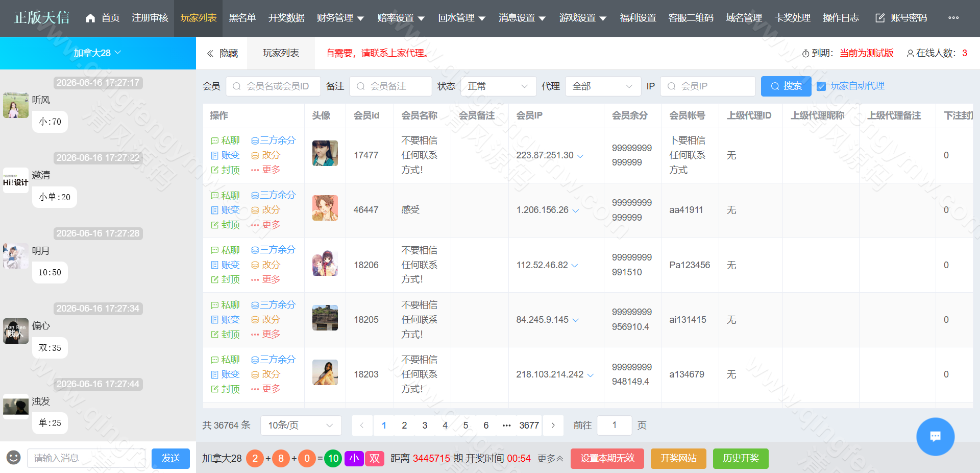980x473 pixels.
Task: Open the 黑名单 menu item
Action: [x=242, y=18]
